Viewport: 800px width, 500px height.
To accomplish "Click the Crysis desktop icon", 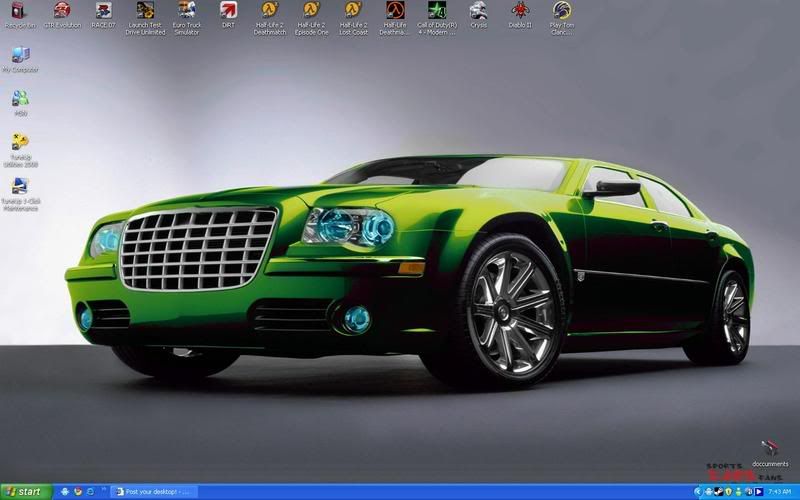I will (x=479, y=13).
